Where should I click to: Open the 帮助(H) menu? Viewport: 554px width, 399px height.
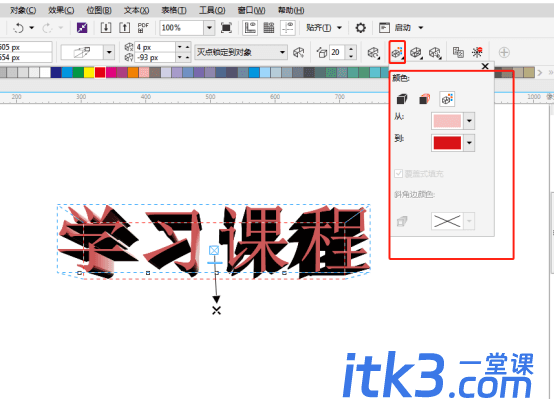coord(291,10)
